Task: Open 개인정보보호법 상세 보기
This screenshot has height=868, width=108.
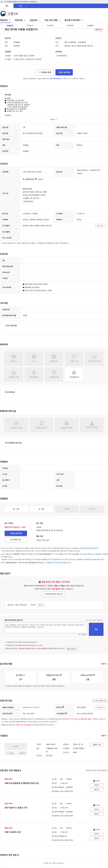Action: click(54, 594)
